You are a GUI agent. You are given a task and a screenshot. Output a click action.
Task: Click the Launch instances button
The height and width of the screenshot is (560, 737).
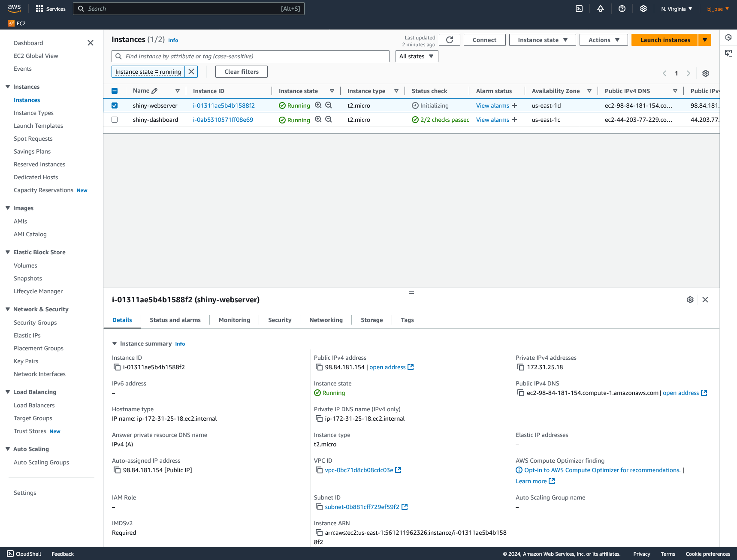(x=664, y=40)
